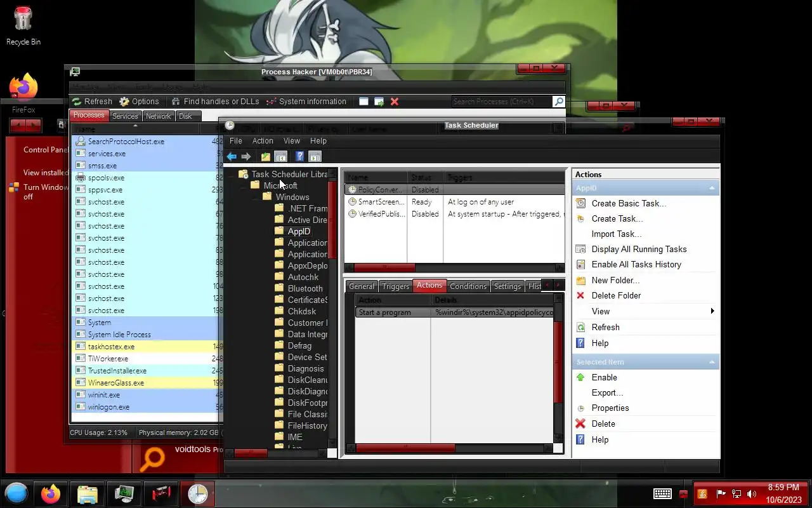812x508 pixels.
Task: Click the red X terminate icon in Process Hacker
Action: coord(395,102)
